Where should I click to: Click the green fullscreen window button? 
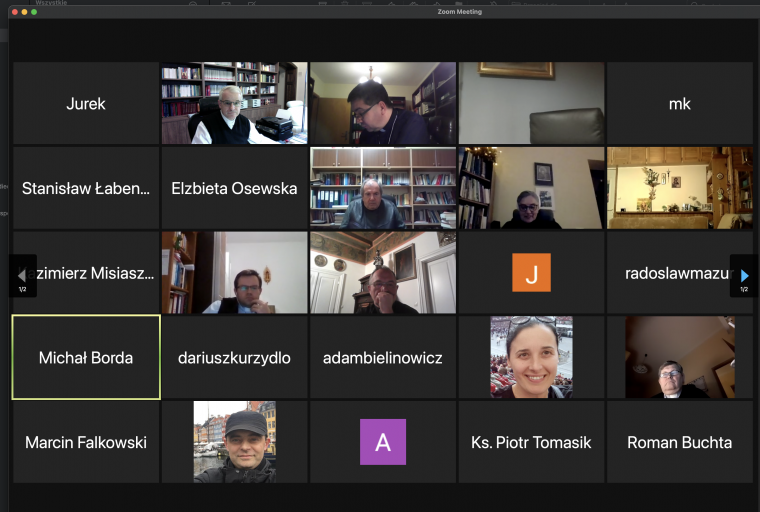(x=34, y=12)
